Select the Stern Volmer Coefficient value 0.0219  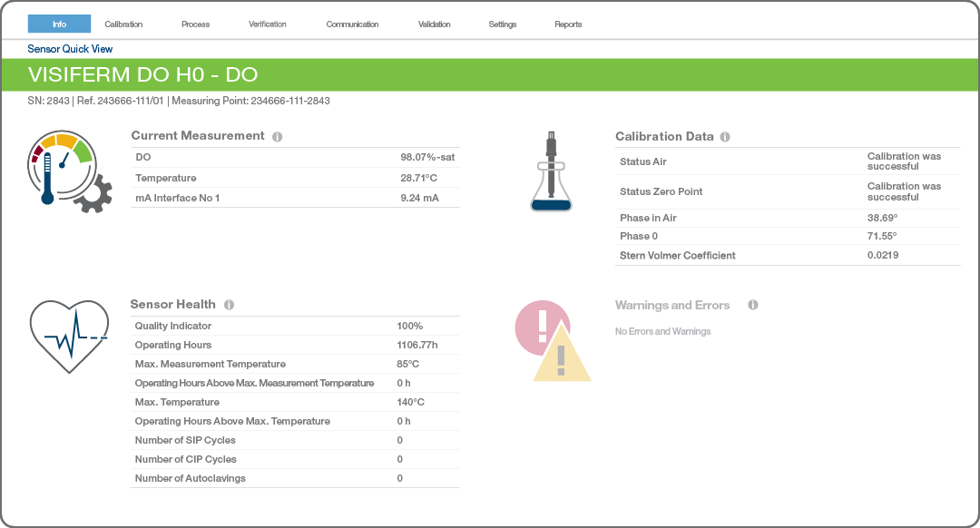pyautogui.click(x=883, y=255)
